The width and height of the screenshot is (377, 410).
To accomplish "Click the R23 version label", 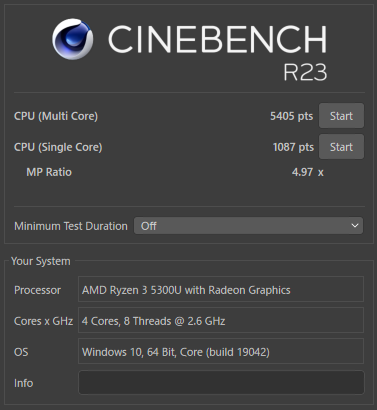I will (x=305, y=72).
